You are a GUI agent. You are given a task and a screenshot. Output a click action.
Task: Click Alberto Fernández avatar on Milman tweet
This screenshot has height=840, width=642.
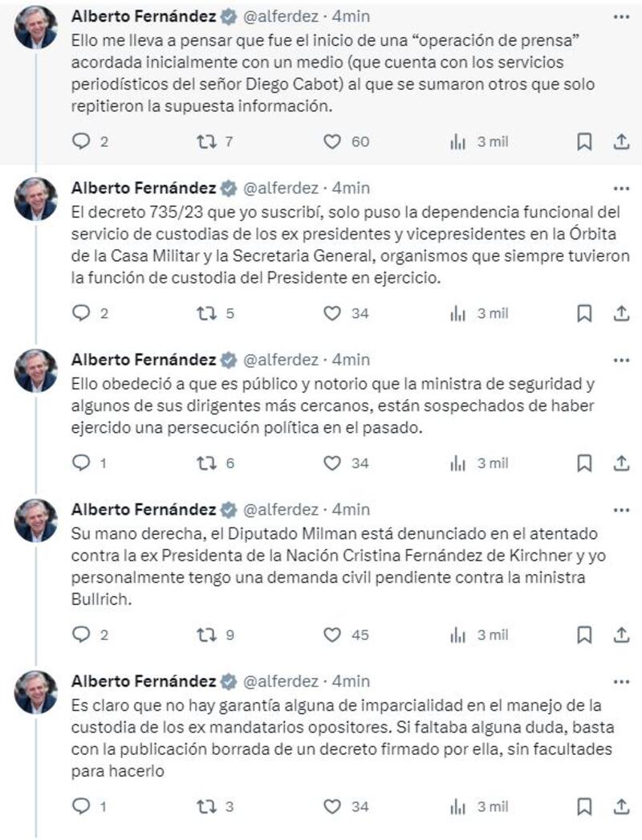(x=36, y=520)
